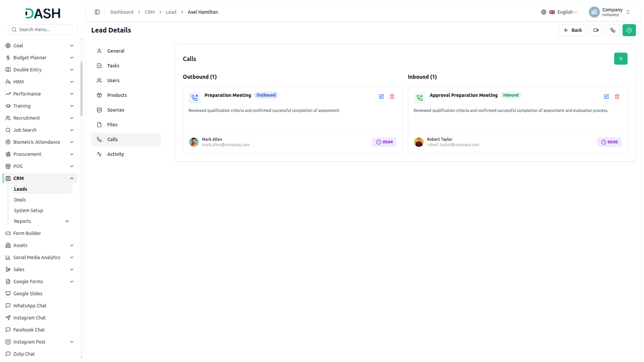
Task: Open Deals in the CRM submenu
Action: click(42, 200)
